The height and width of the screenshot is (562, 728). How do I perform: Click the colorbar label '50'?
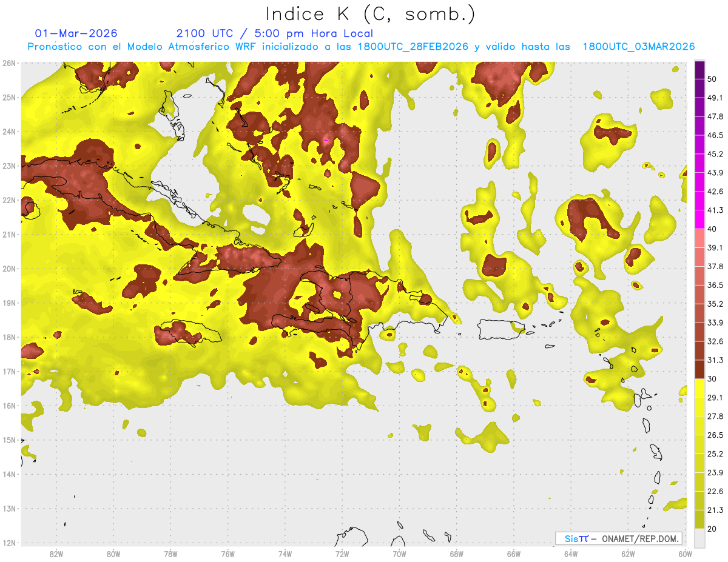tap(713, 79)
